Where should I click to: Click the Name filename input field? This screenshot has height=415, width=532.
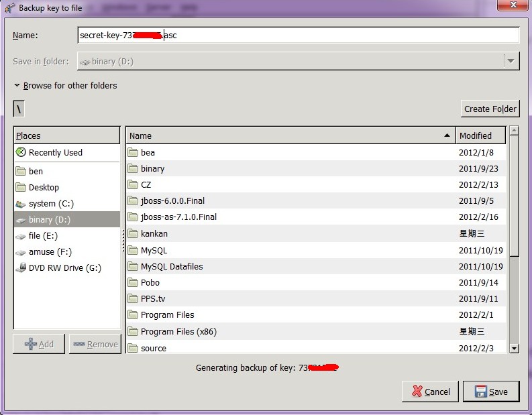[299, 36]
